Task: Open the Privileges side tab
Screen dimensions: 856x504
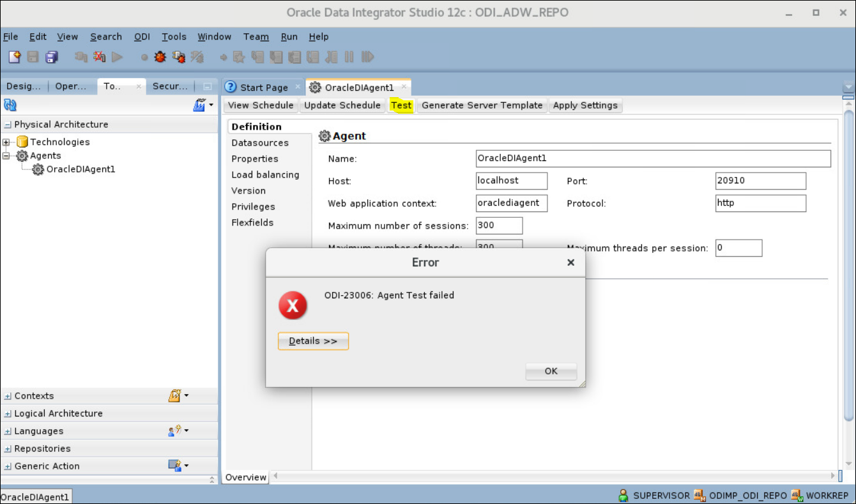Action: click(x=253, y=206)
